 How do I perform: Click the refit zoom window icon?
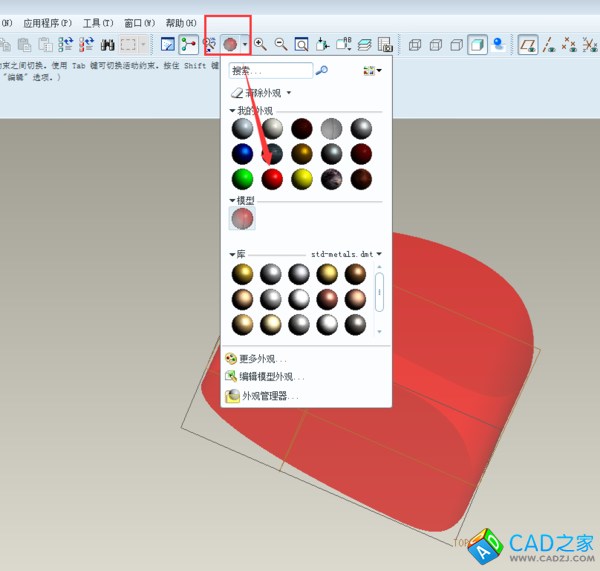point(301,44)
